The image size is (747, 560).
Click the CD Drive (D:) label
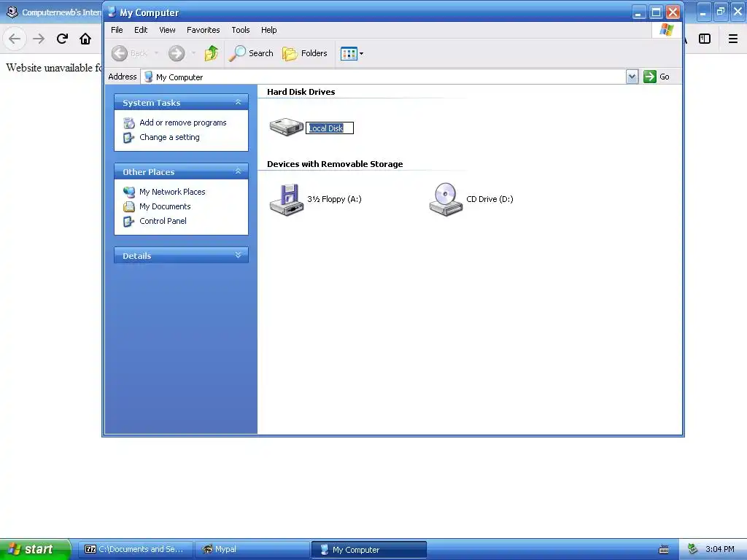pyautogui.click(x=489, y=199)
